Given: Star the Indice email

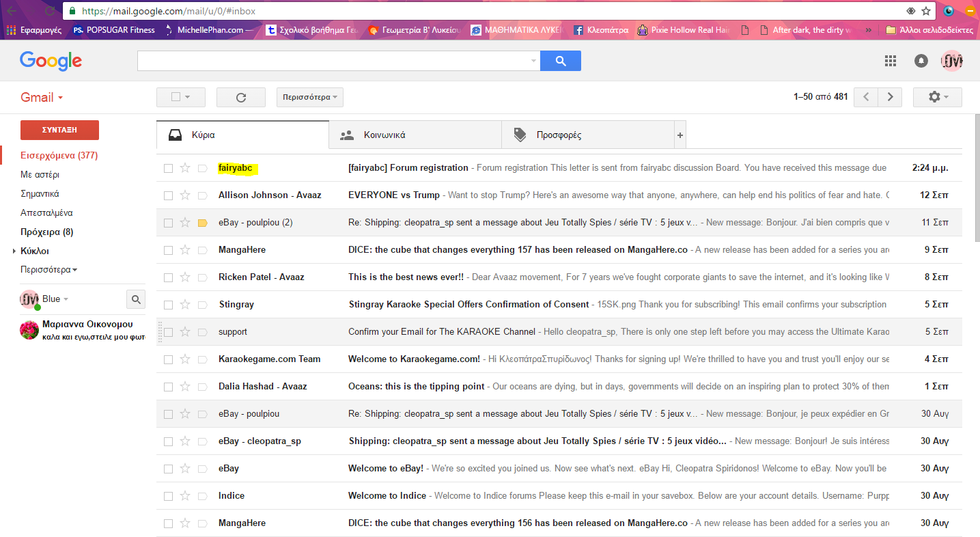Looking at the screenshot, I should 184,496.
